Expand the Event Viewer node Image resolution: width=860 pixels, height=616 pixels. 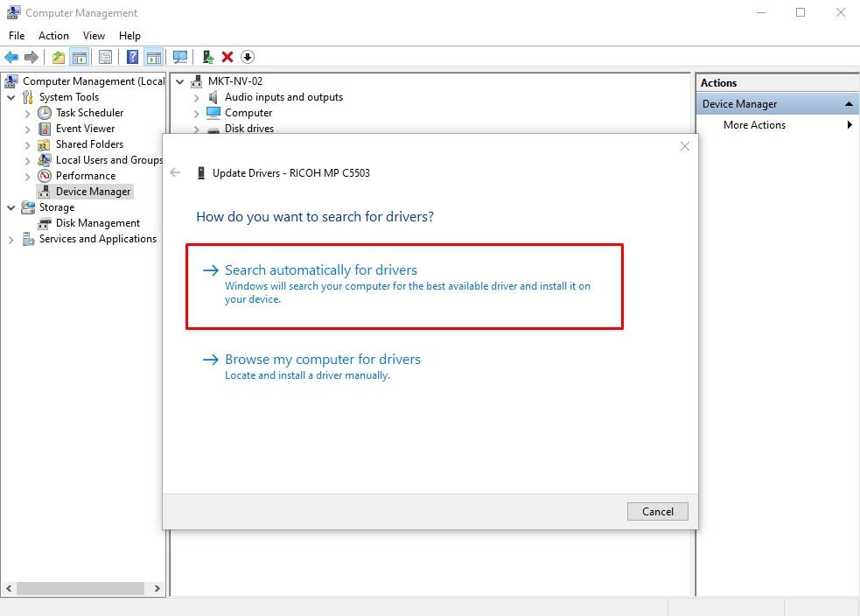tap(27, 129)
